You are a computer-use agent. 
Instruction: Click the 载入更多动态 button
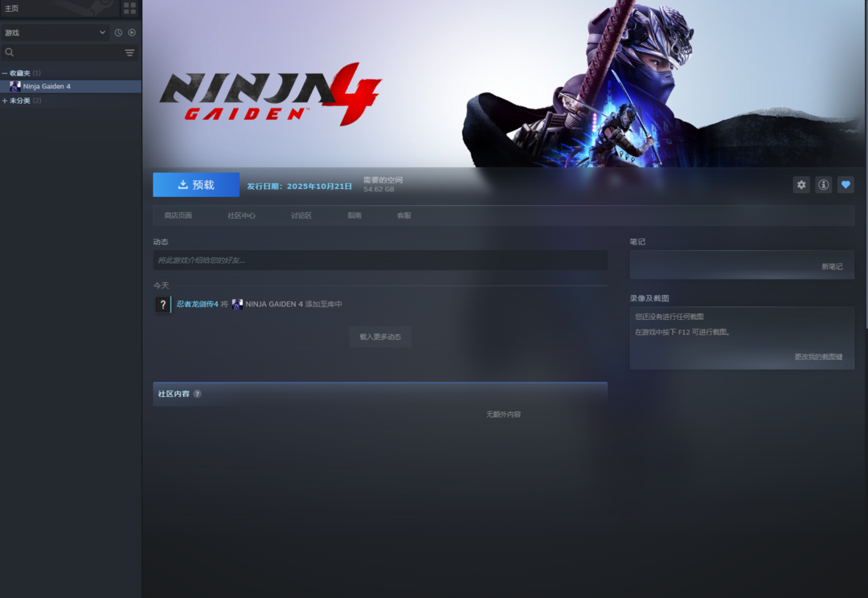click(x=380, y=337)
